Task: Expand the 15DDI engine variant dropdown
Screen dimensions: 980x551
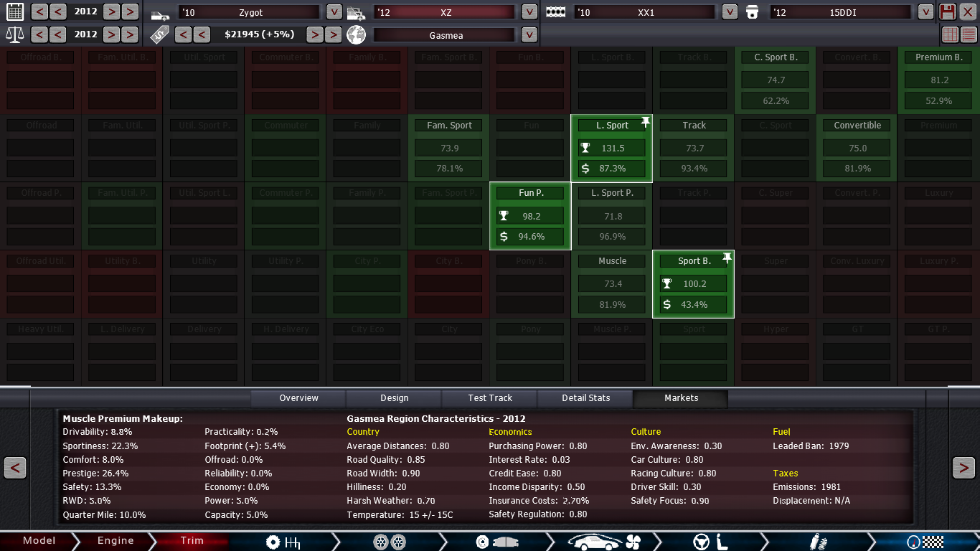Action: pos(926,11)
